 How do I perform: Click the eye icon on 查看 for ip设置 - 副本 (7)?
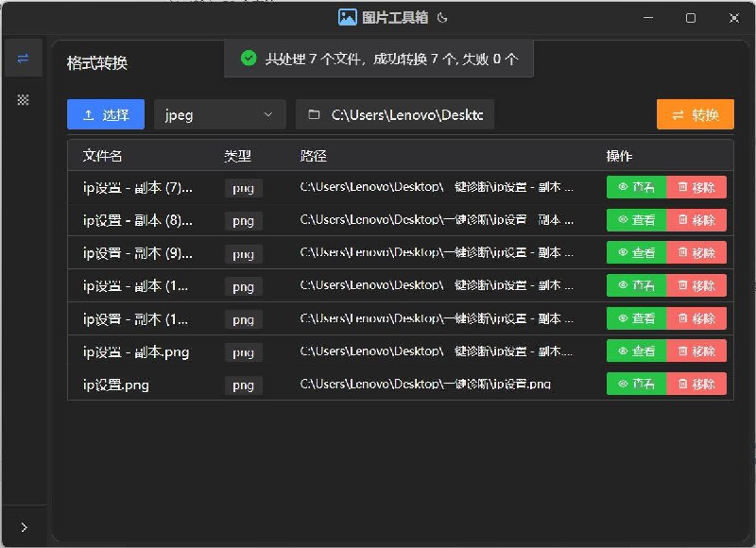(623, 187)
